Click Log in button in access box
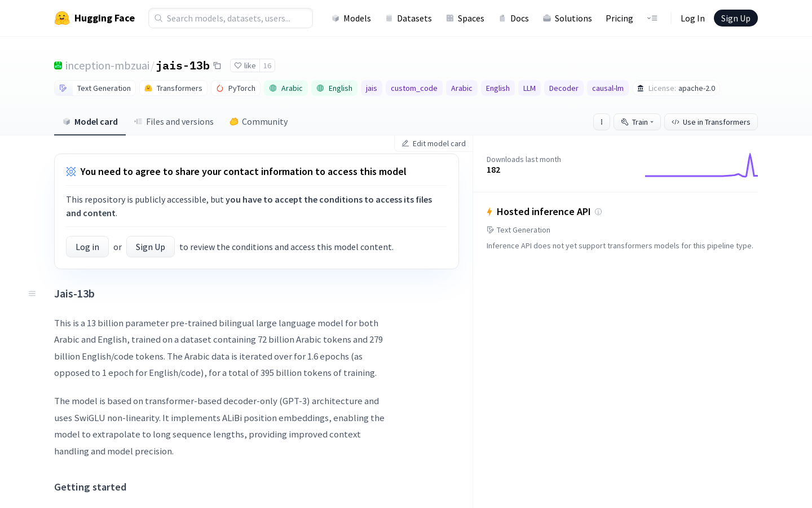This screenshot has width=812, height=508. point(87,247)
